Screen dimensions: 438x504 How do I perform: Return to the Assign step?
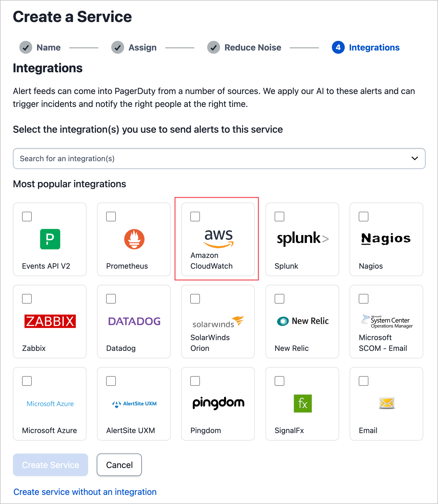[x=142, y=48]
